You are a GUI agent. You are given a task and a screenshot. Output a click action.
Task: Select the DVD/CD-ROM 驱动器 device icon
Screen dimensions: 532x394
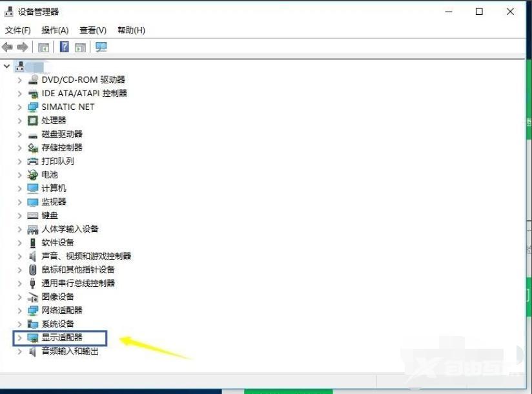tap(34, 79)
